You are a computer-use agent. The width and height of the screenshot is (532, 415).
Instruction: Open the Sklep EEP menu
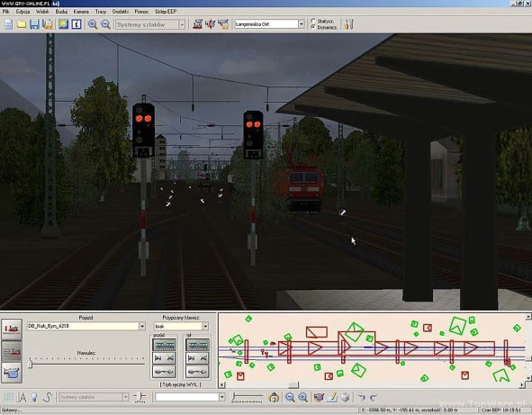[x=166, y=12]
